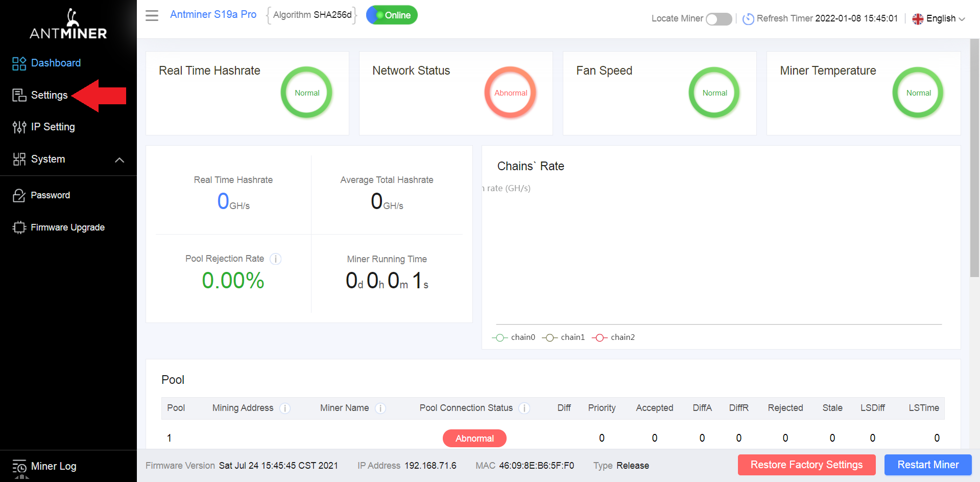Open the Password menu item
The width and height of the screenshot is (980, 482).
coord(50,195)
